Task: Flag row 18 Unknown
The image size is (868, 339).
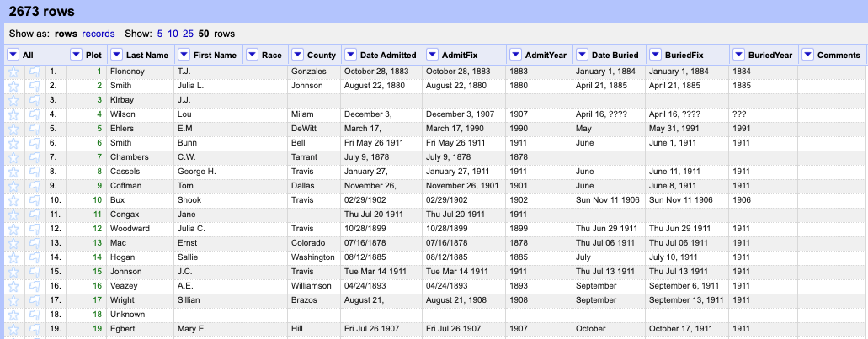Action: click(35, 314)
